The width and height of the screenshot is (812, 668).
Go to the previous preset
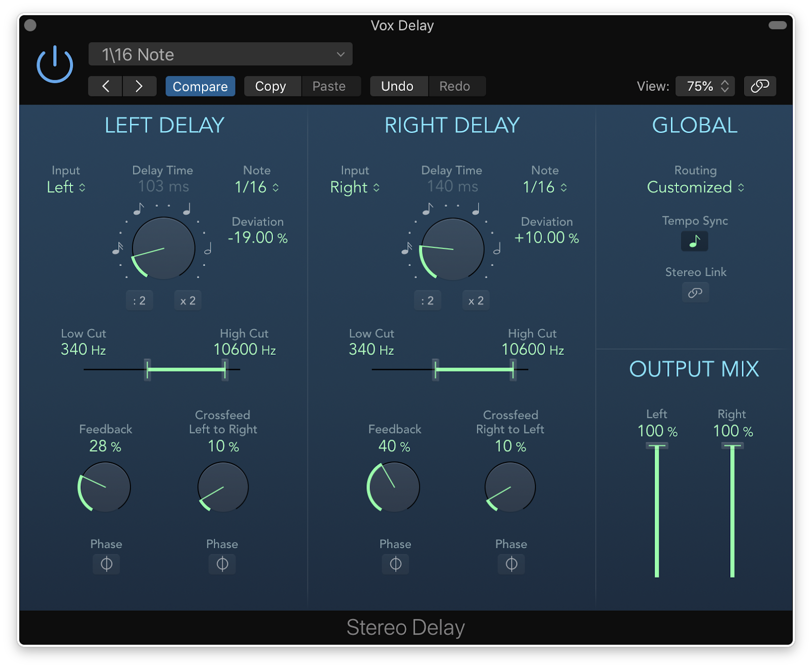105,86
